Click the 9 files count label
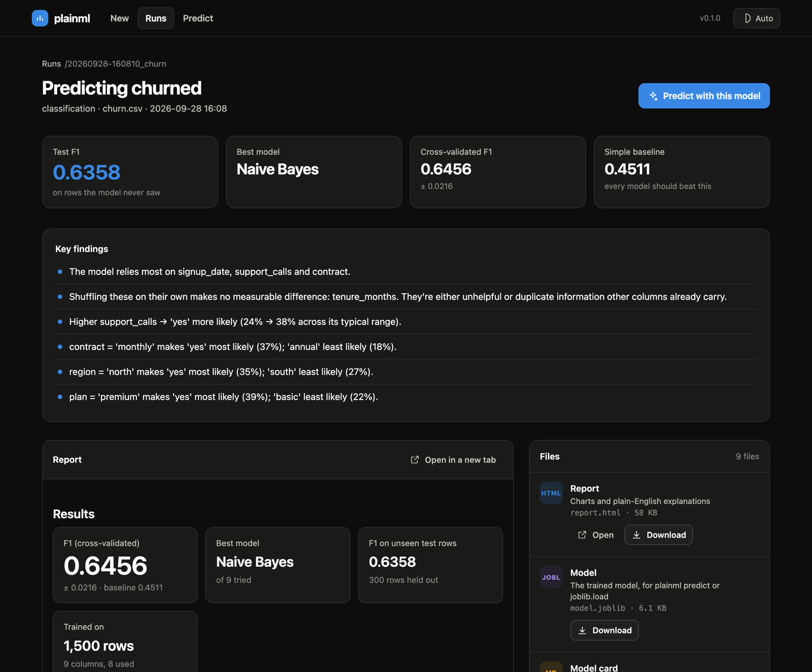The image size is (812, 672). tap(747, 456)
